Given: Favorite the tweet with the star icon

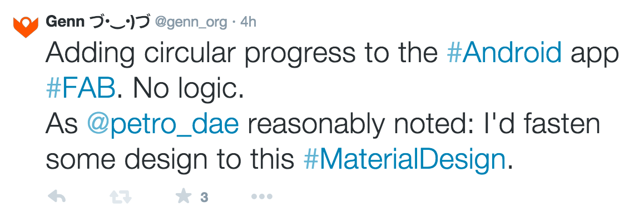Looking at the screenshot, I should pos(184,196).
